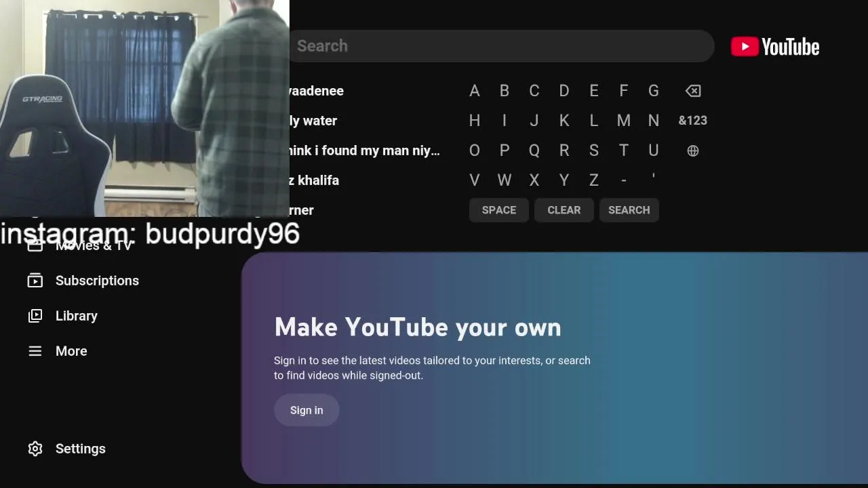868x488 pixels.
Task: Tap the letter A key
Action: click(475, 91)
